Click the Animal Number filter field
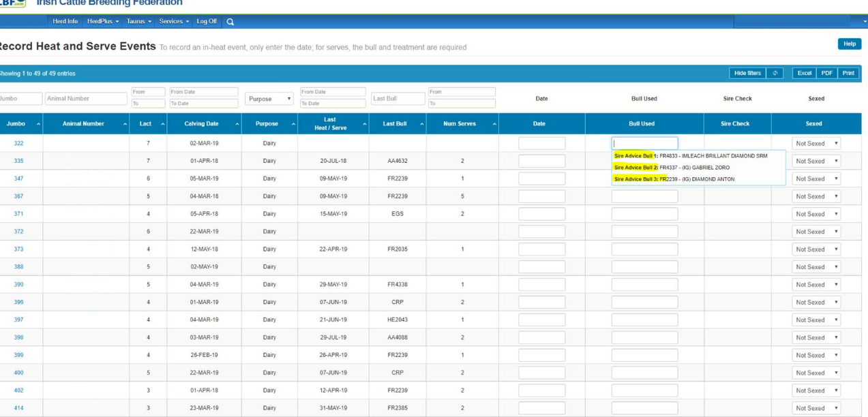 point(86,99)
